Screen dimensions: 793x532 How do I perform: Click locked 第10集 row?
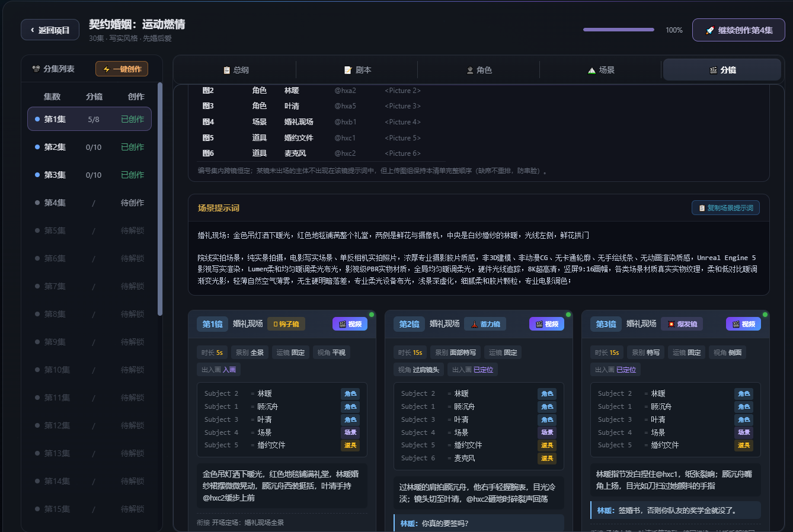tap(89, 370)
